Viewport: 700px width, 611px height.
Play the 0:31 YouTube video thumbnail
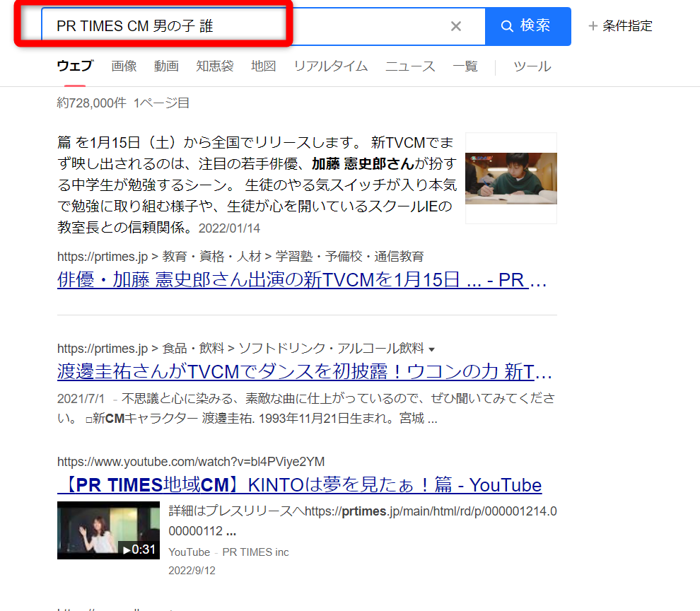click(x=108, y=530)
